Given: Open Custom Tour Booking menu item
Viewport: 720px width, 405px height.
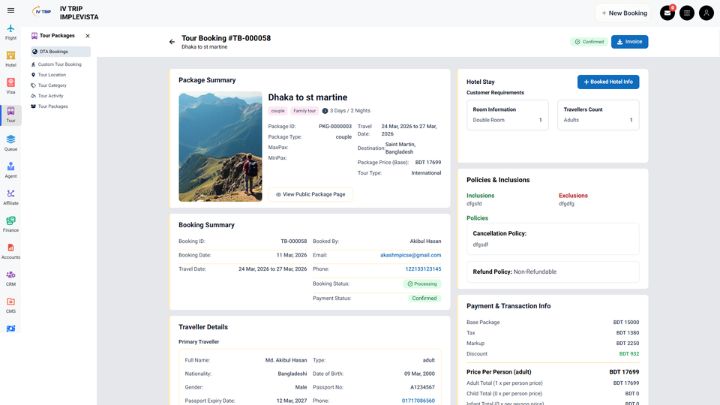Looking at the screenshot, I should 59,64.
